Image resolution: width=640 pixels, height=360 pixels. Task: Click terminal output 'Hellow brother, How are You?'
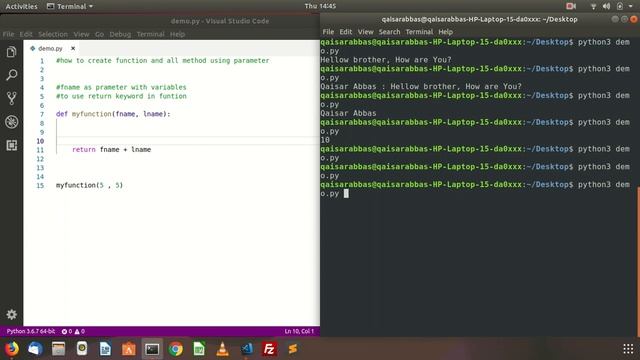[386, 60]
